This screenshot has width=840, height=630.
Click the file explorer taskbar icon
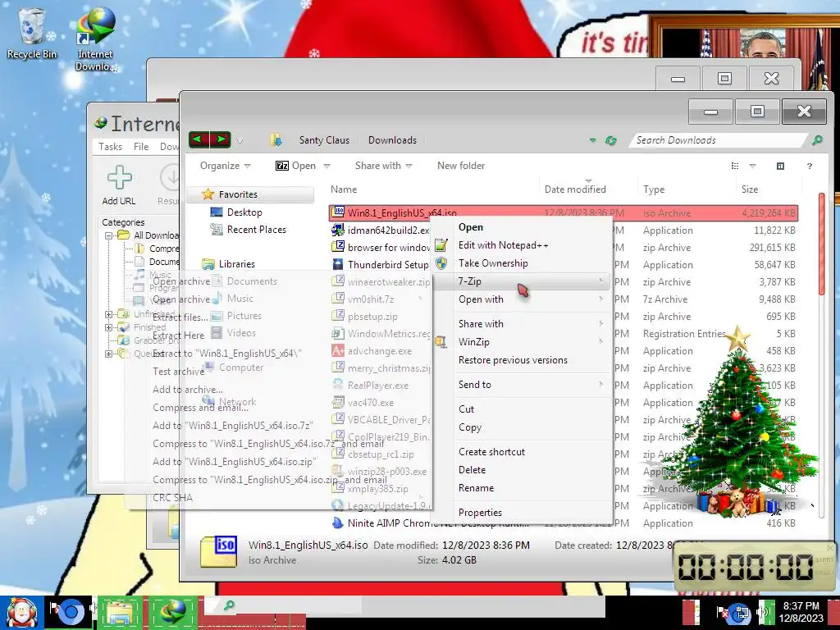click(x=120, y=612)
